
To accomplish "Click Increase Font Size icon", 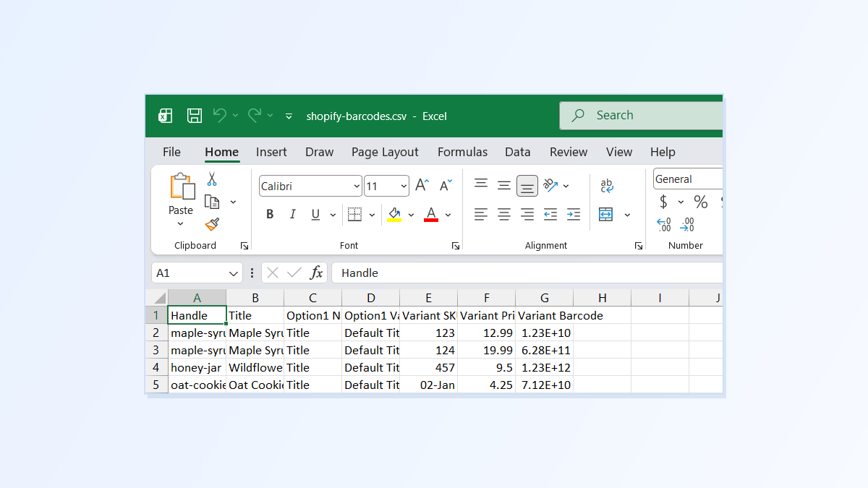I will pos(422,186).
